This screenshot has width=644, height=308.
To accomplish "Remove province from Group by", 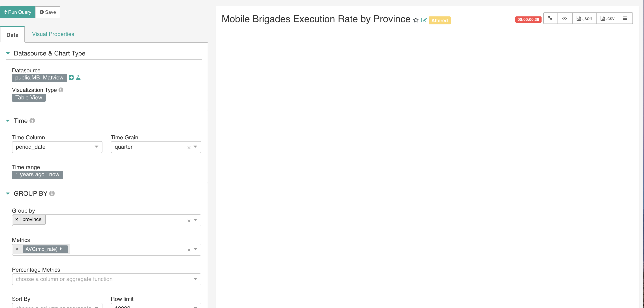I will pyautogui.click(x=17, y=219).
